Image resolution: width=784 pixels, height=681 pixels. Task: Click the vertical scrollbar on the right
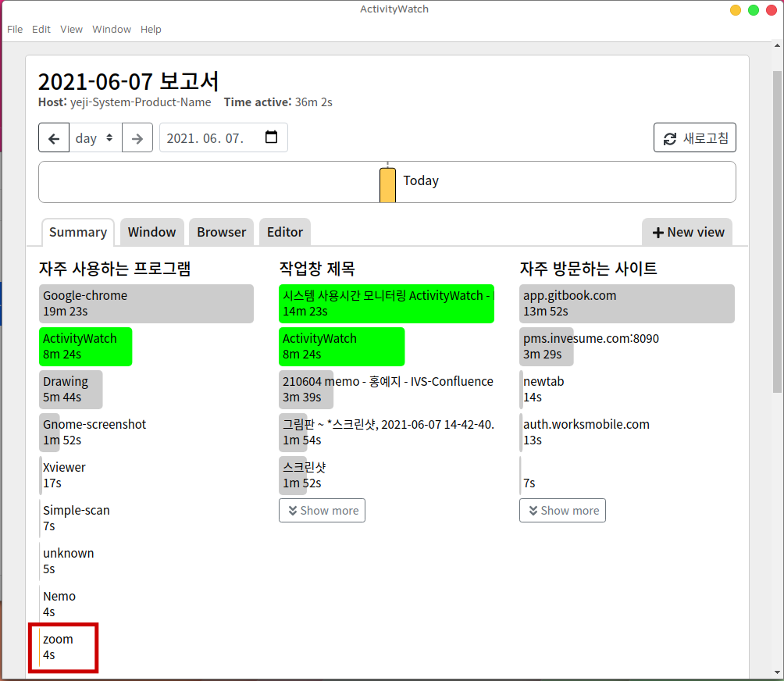tap(777, 234)
